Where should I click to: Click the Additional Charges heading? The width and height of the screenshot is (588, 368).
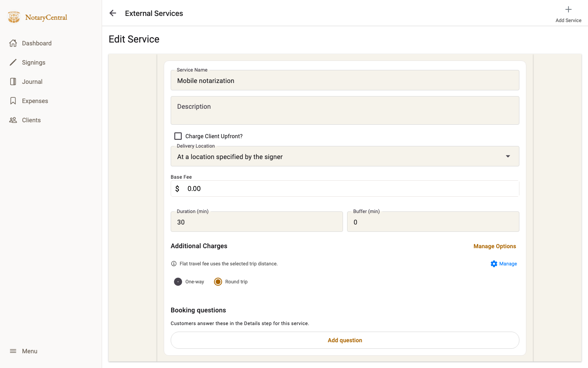199,246
